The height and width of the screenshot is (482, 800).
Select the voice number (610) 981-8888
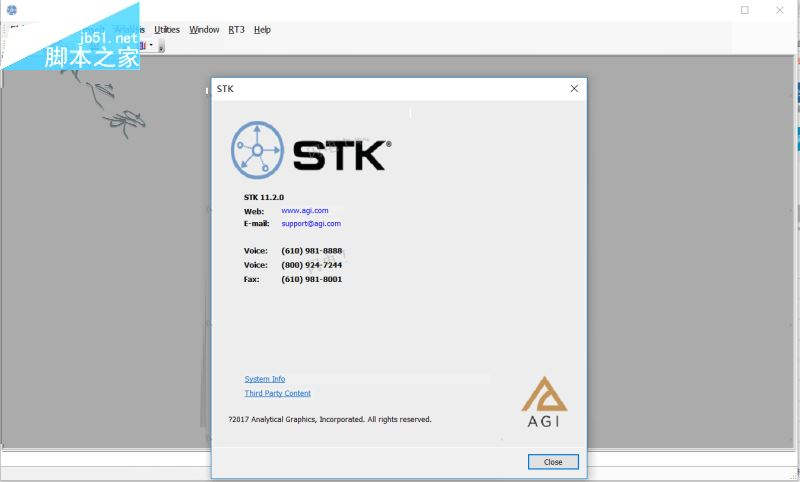(x=312, y=251)
